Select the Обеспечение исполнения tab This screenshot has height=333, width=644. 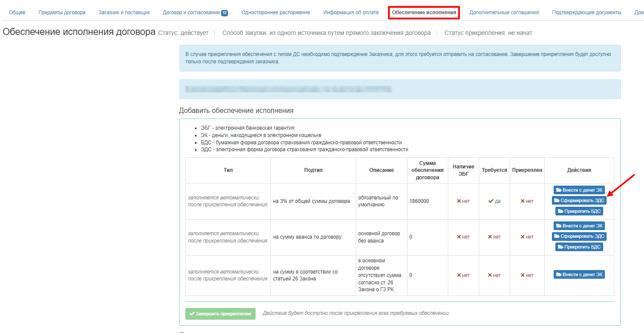424,12
